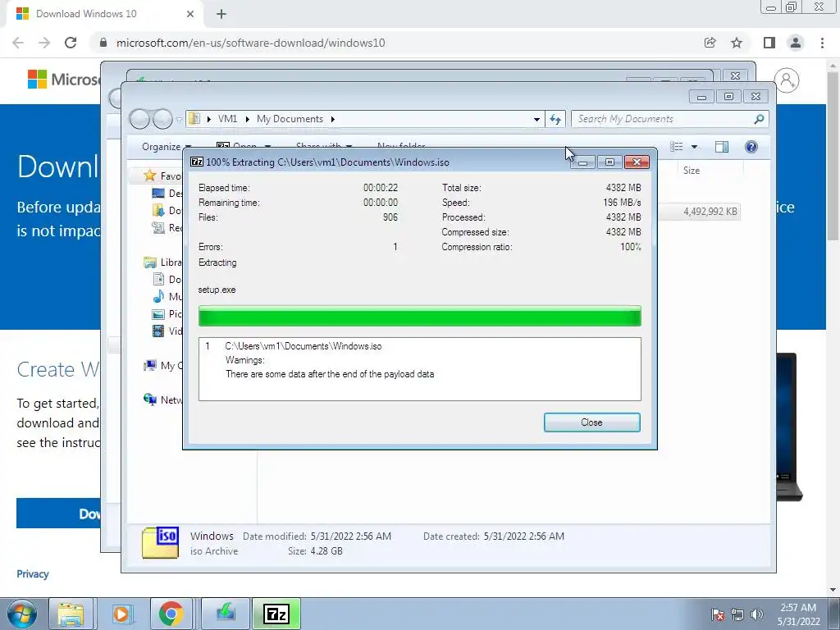Click My Documents in the Explorer address path
The image size is (840, 630).
[x=290, y=119]
